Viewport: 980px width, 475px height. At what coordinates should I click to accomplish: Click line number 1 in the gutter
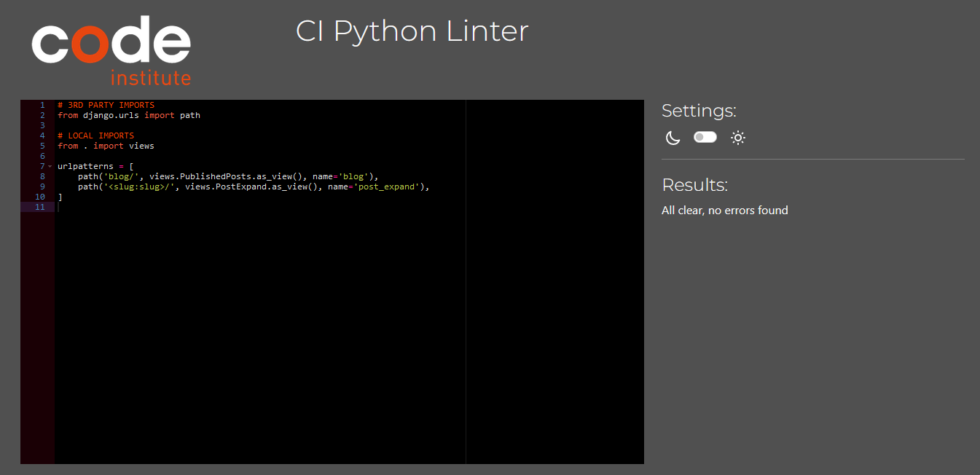(x=42, y=105)
